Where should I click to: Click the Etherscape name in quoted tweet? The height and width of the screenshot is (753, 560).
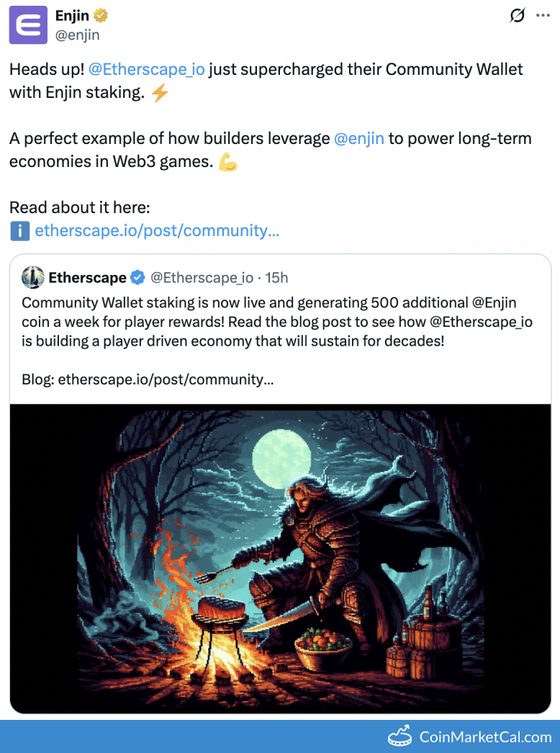87,277
